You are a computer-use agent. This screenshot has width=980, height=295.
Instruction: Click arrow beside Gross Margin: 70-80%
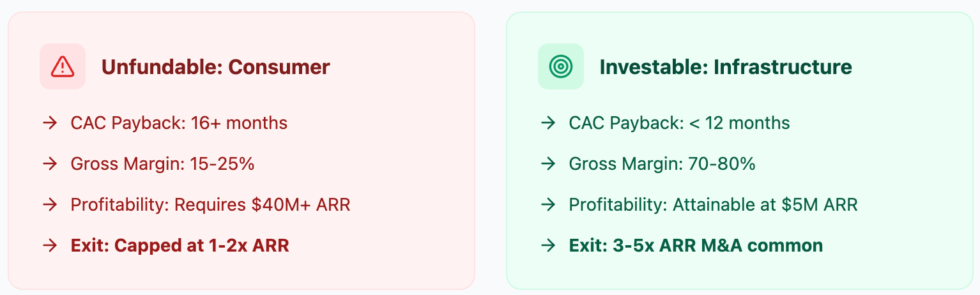(x=547, y=164)
